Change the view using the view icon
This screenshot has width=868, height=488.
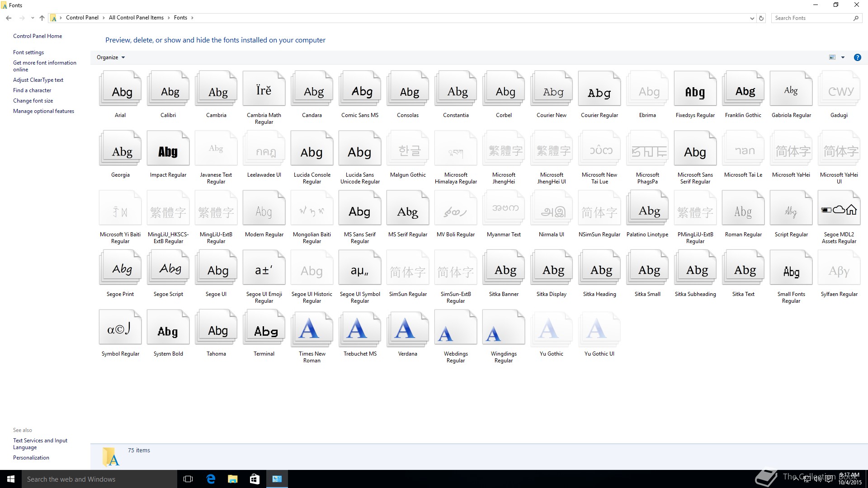click(x=832, y=57)
